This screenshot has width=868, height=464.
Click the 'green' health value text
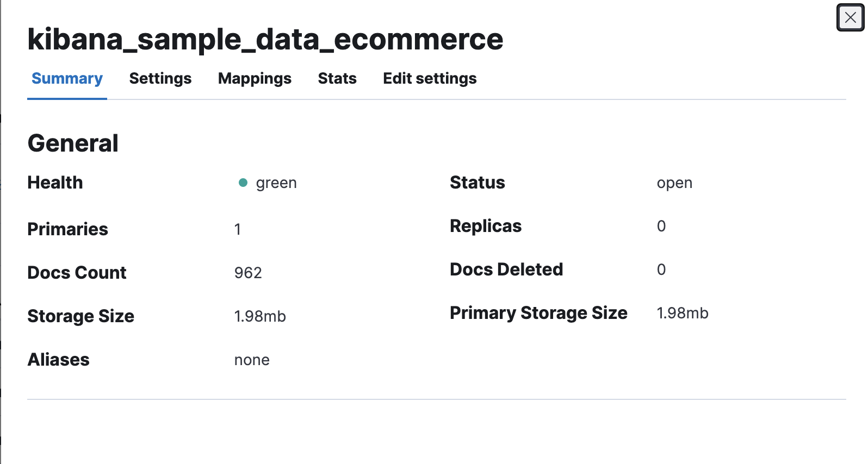coord(276,183)
